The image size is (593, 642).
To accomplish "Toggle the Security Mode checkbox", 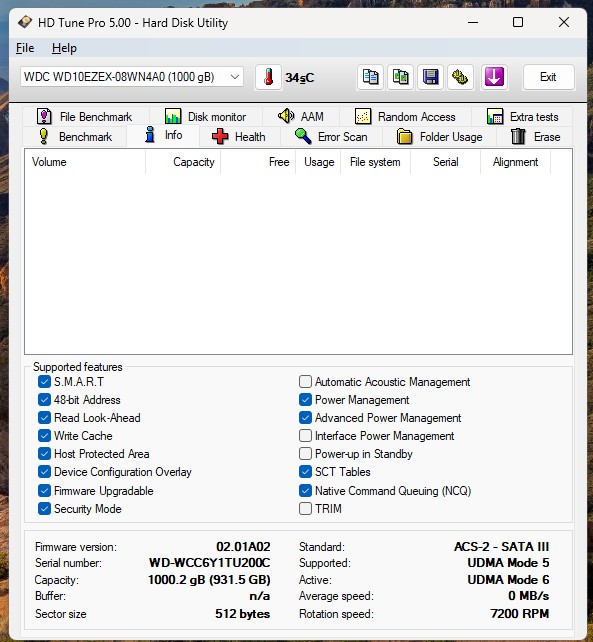I will pyautogui.click(x=44, y=509).
